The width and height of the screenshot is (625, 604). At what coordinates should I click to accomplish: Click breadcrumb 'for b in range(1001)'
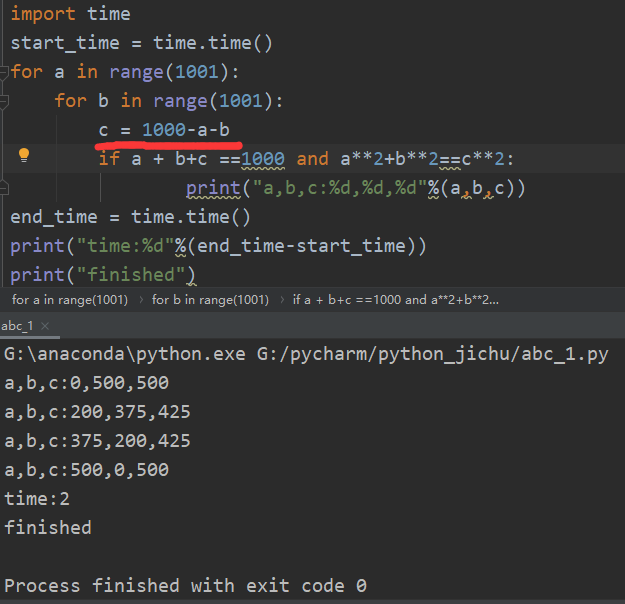pos(210,299)
